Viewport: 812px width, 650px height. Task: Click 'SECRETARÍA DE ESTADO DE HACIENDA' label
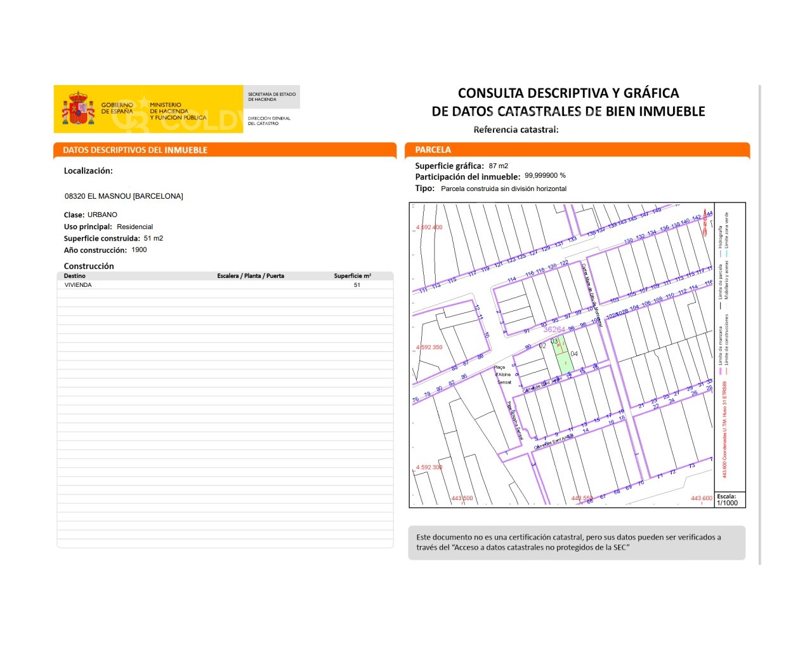click(x=272, y=96)
